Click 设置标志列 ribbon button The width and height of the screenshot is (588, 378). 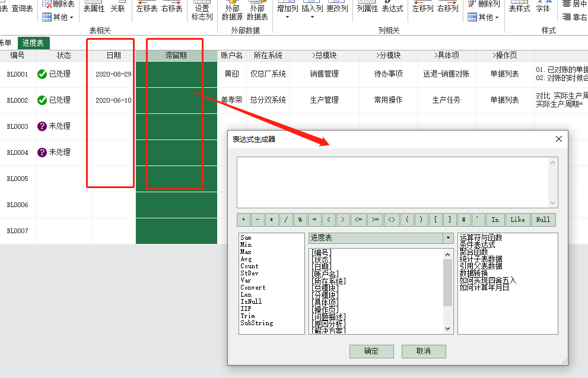pos(202,11)
